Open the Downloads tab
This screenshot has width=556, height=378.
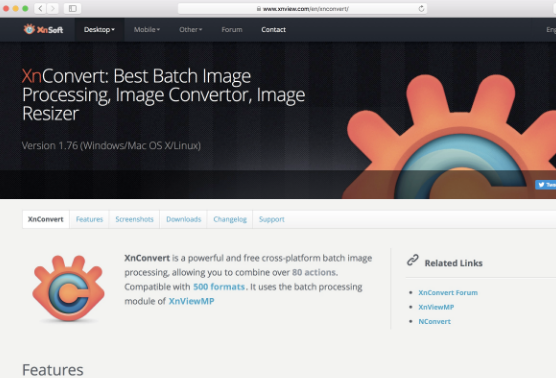pyautogui.click(x=184, y=219)
